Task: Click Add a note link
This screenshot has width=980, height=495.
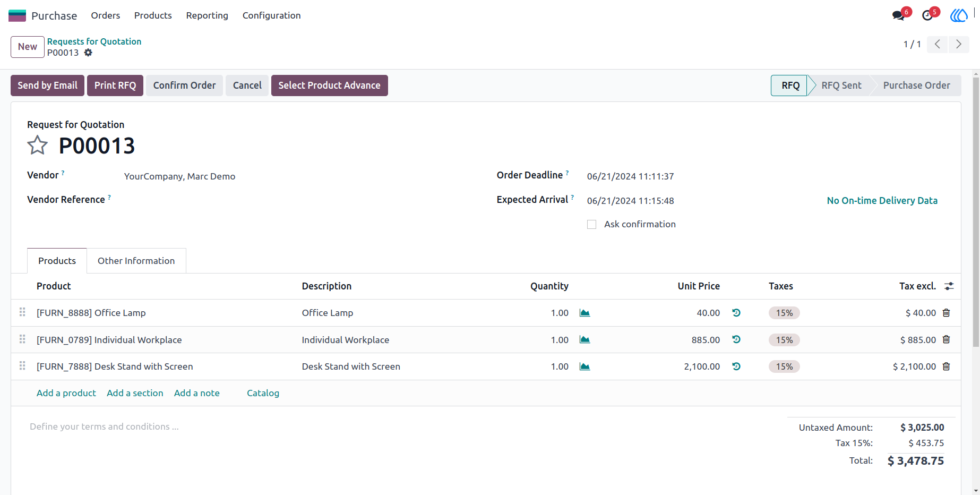Action: pos(197,393)
